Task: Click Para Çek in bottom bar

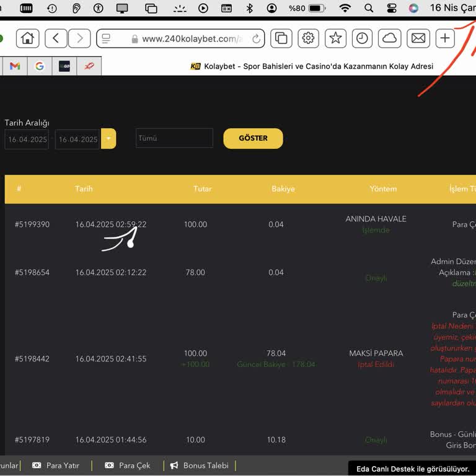Action: coord(128,465)
